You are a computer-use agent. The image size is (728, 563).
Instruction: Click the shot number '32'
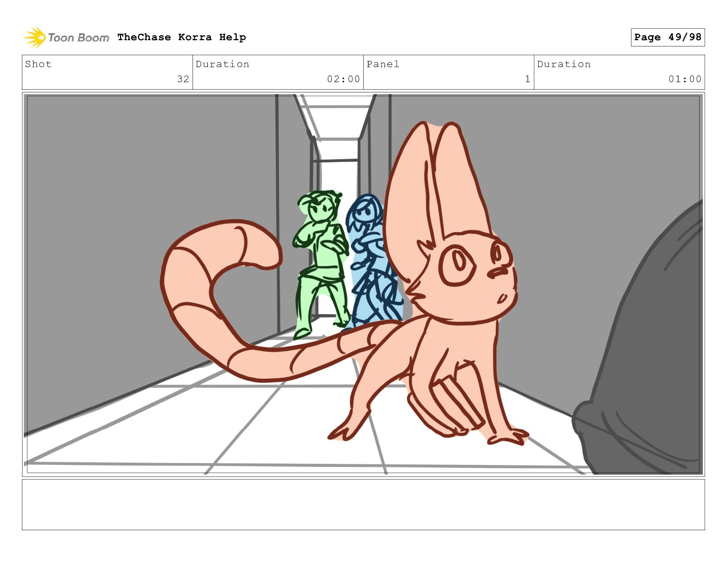(x=183, y=79)
